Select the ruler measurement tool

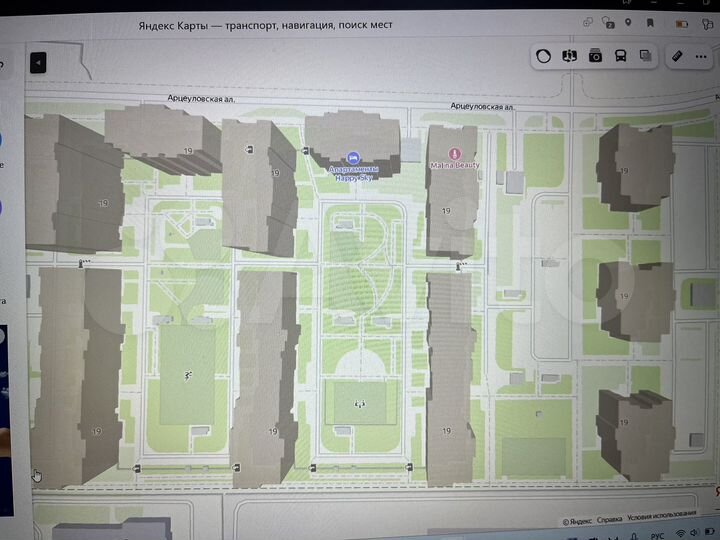[677, 56]
